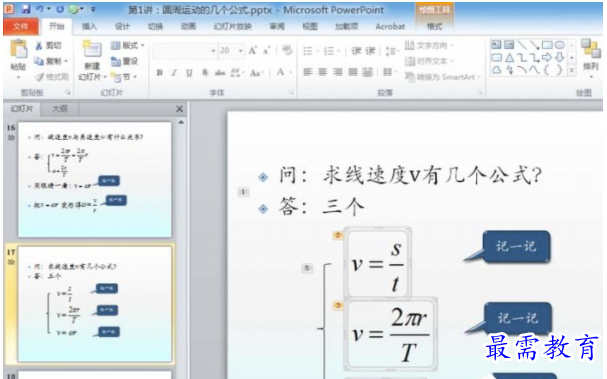Click the Decrease Font Size icon

point(267,51)
